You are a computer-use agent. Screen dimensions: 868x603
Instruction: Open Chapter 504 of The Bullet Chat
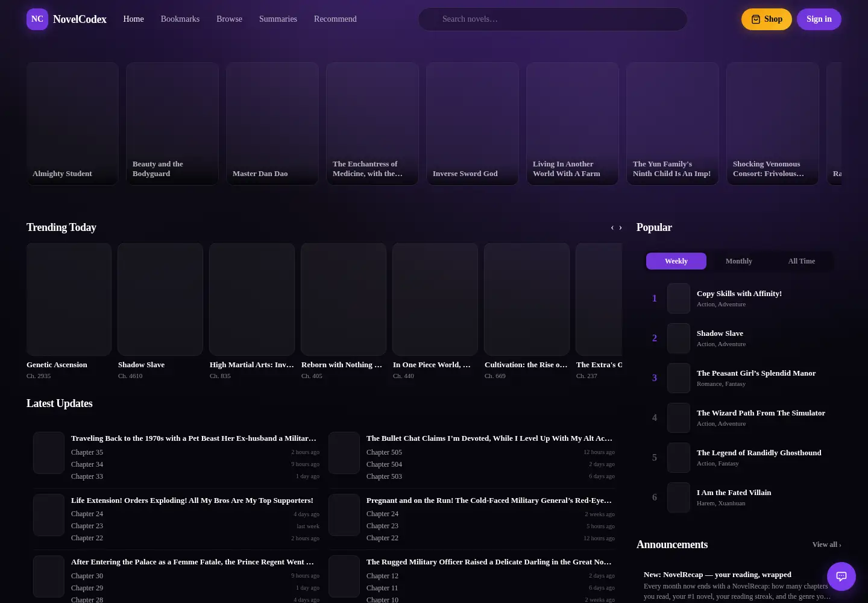coord(384,464)
